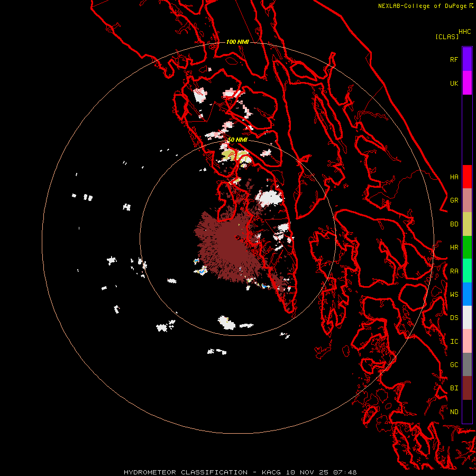Click the ND legend label
Screen dimensions: 476x476
(x=454, y=412)
